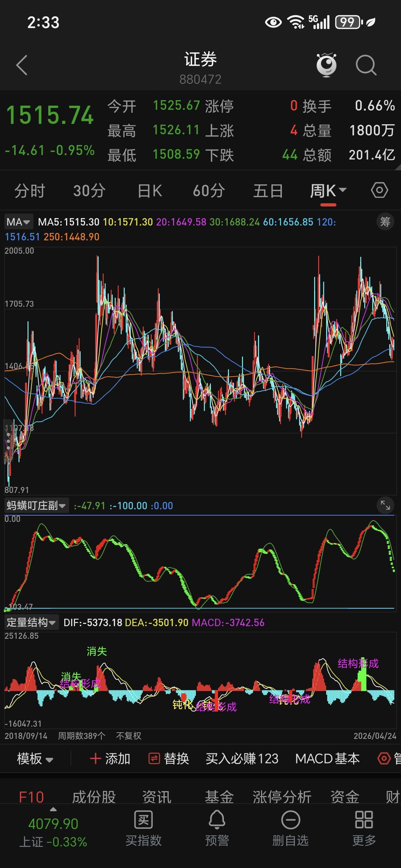Tap MACD:-3742.56 reading
Screen dimensions: 401x868
pos(228,622)
